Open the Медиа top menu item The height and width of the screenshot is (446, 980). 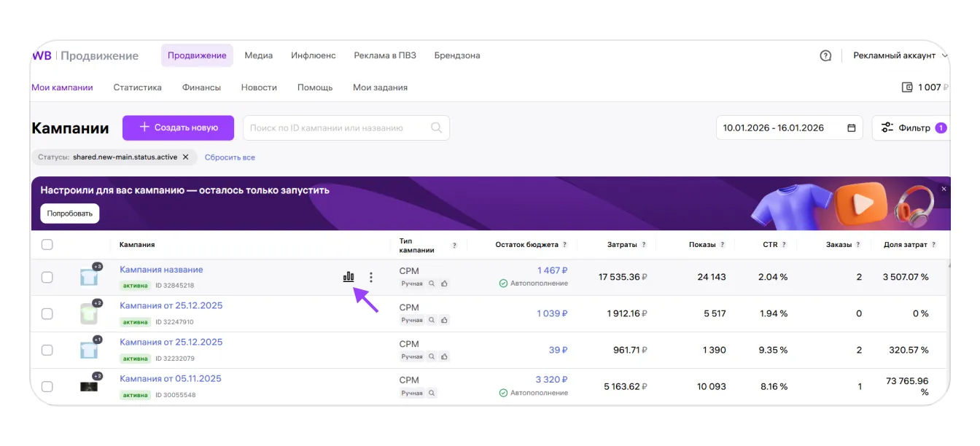pyautogui.click(x=258, y=55)
